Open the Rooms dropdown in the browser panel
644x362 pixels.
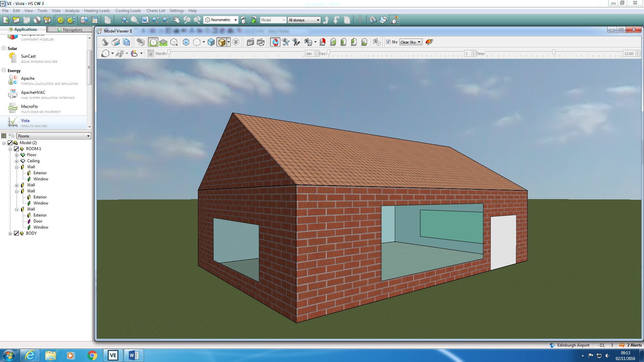[54, 136]
